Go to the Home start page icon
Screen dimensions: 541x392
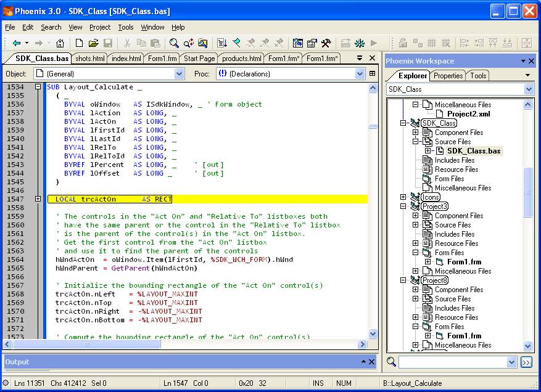[x=60, y=43]
